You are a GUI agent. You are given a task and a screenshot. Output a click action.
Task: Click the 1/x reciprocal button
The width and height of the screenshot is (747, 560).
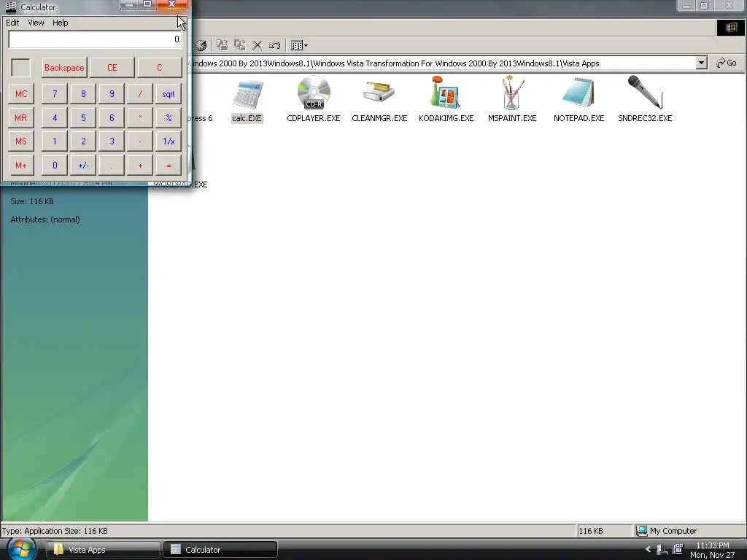tap(169, 141)
